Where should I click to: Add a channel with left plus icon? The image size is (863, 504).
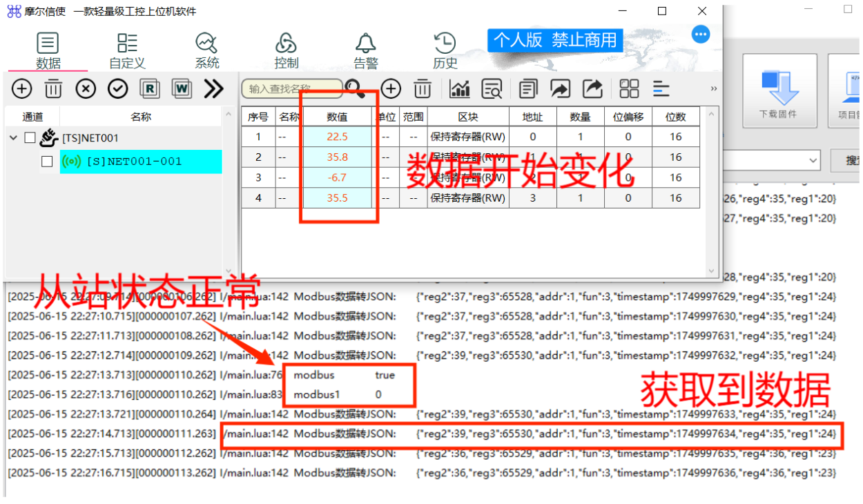(x=22, y=88)
